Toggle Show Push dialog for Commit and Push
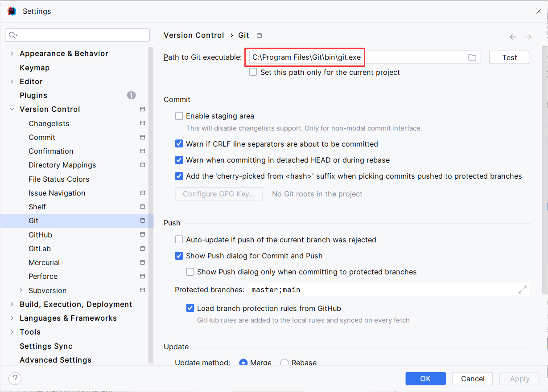Viewport: 548px width, 392px height. (179, 256)
